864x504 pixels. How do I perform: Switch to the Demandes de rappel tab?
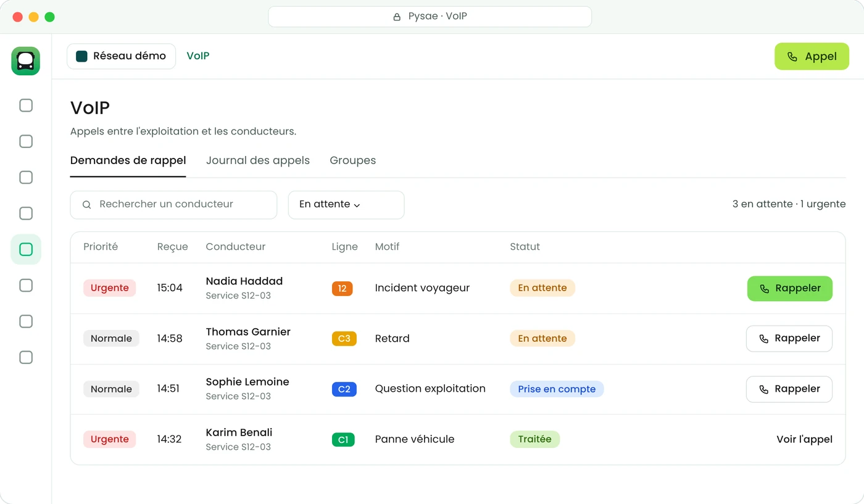(x=128, y=160)
